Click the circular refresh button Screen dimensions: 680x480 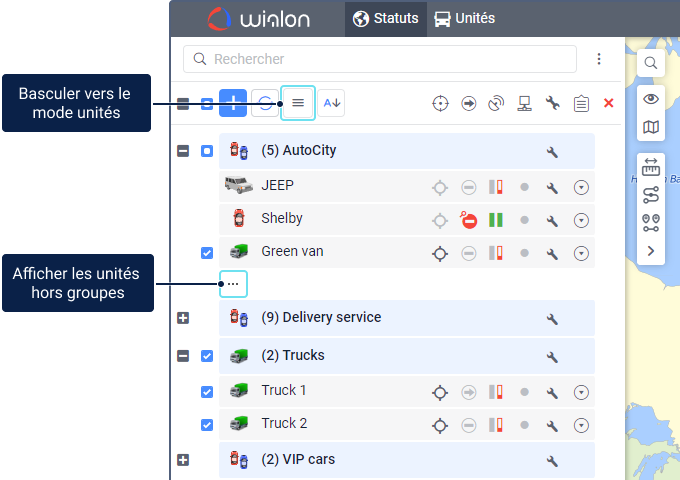(x=265, y=103)
